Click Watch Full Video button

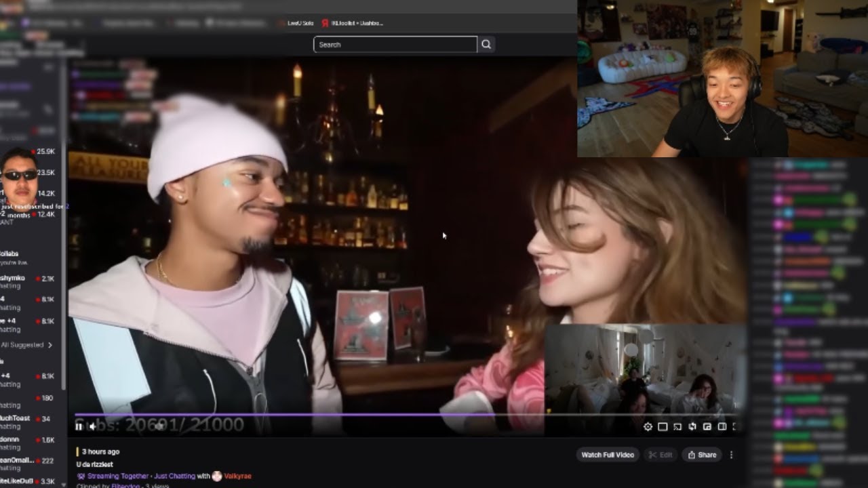[608, 455]
